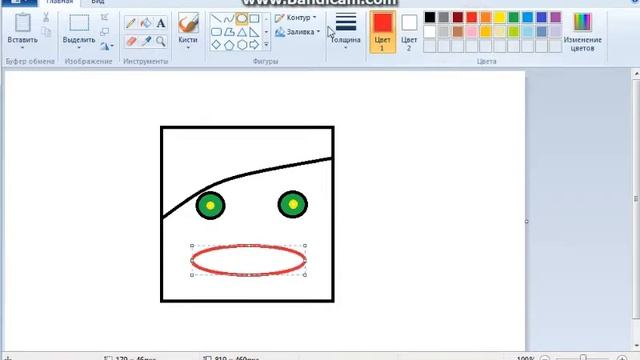Click the canvas right-edge resize handle
Image resolution: width=640 pixels, height=360 pixels.
point(527,221)
